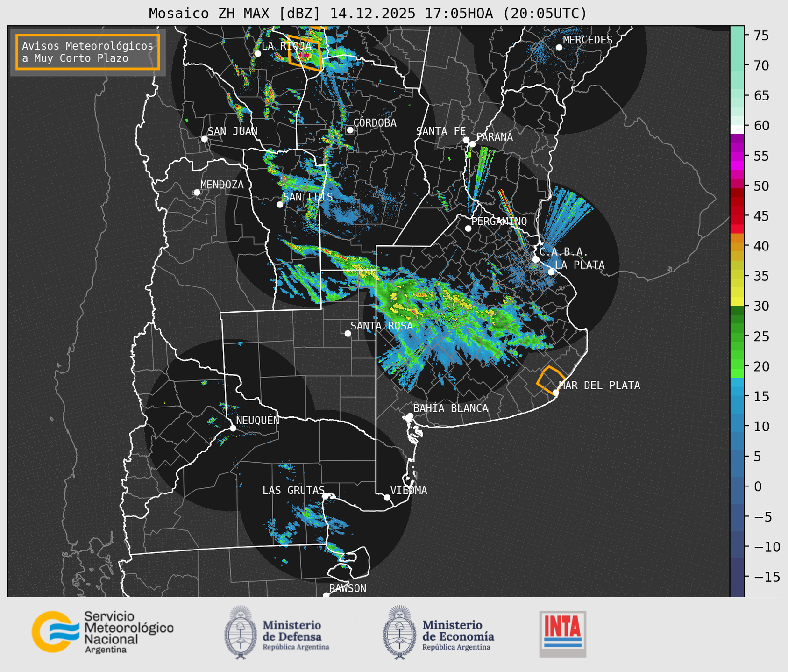Image resolution: width=788 pixels, height=672 pixels.
Task: Click the San Juan city marker dot
Action: click(x=204, y=139)
